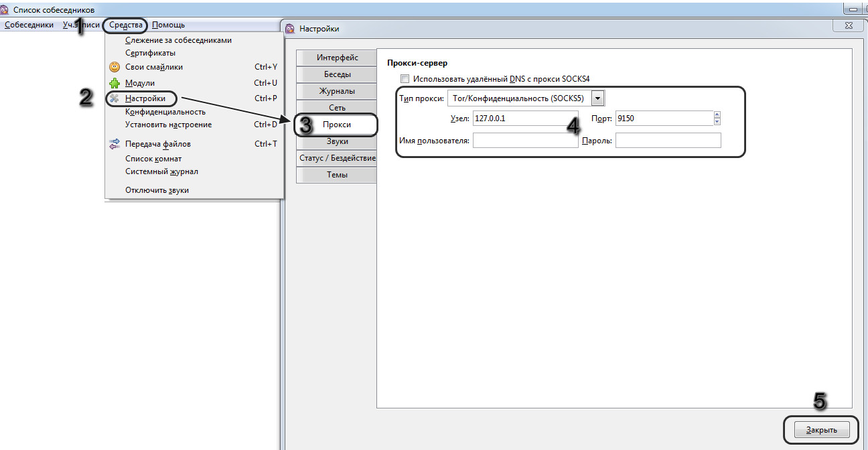868x450 pixels.
Task: Open the Тип прокси dropdown arrow
Action: 597,98
